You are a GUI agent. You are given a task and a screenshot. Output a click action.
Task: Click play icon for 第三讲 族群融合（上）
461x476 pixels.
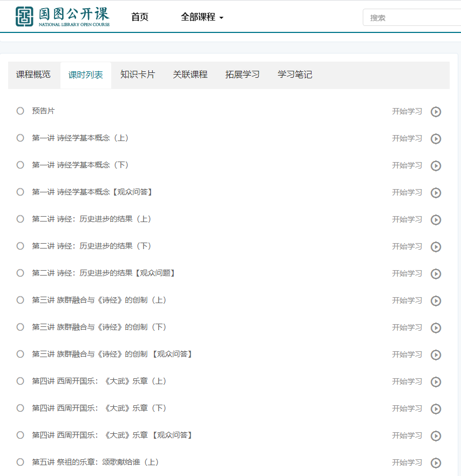click(436, 301)
